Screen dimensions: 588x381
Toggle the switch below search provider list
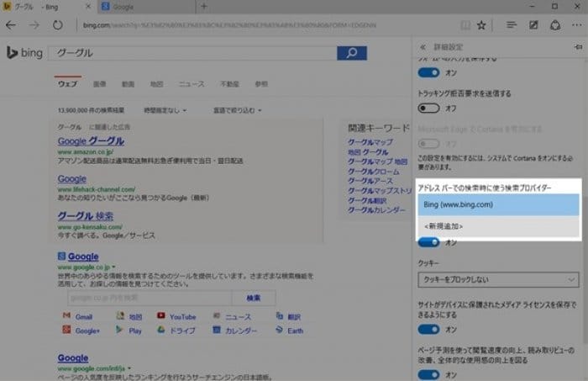click(x=428, y=242)
